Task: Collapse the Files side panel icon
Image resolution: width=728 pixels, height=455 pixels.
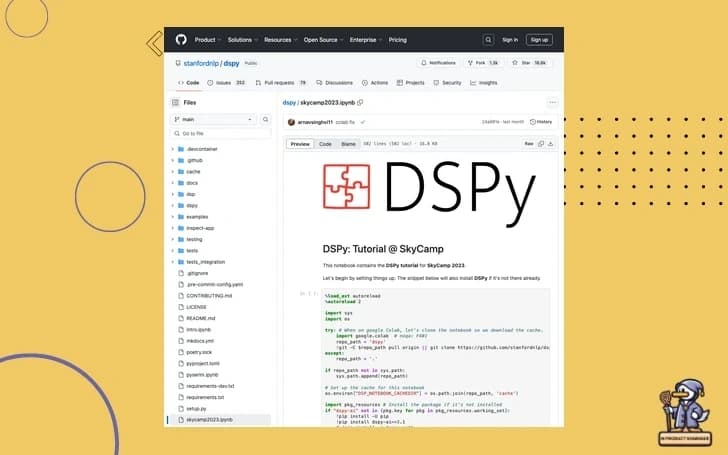Action: click(x=175, y=102)
